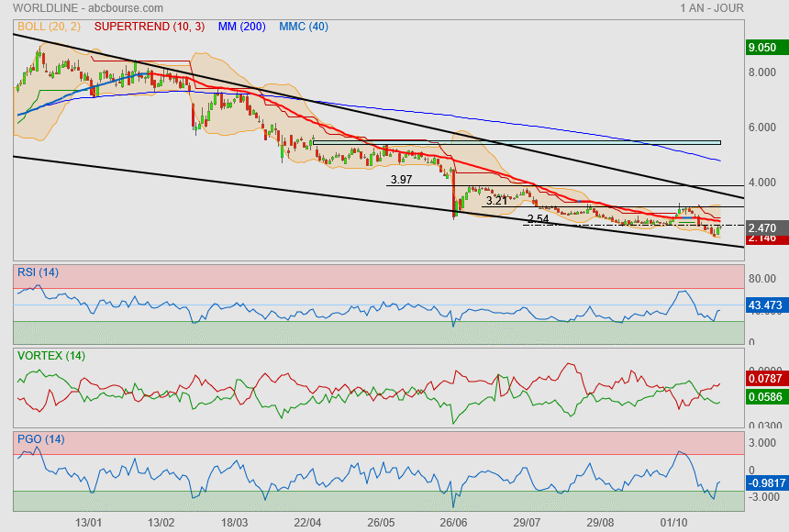Viewport: 789px width, 532px height.
Task: Click the blue -0.9817 PGO value tag
Action: point(766,482)
